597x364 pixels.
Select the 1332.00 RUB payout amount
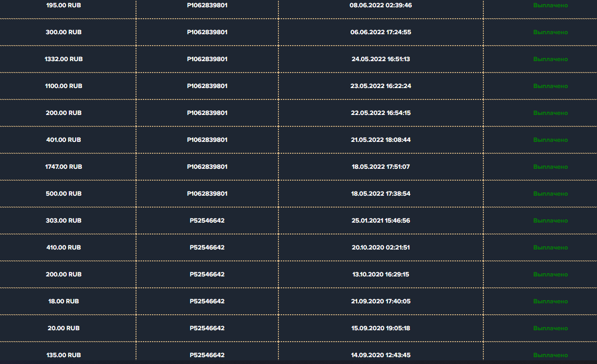tap(63, 59)
